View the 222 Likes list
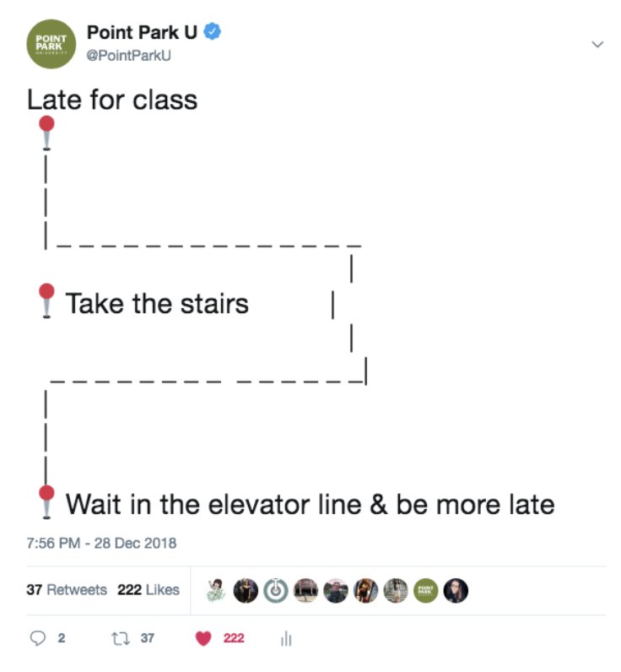Image resolution: width=621 pixels, height=672 pixels. 148,590
